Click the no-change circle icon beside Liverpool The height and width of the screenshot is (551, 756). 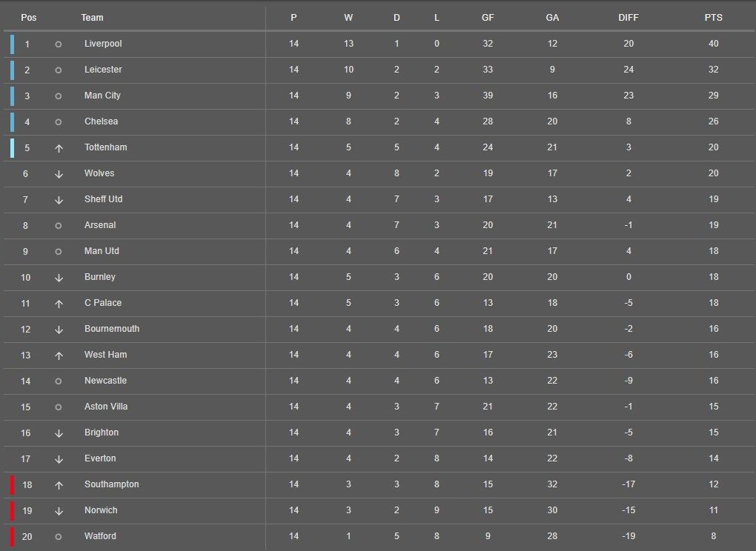(x=59, y=44)
